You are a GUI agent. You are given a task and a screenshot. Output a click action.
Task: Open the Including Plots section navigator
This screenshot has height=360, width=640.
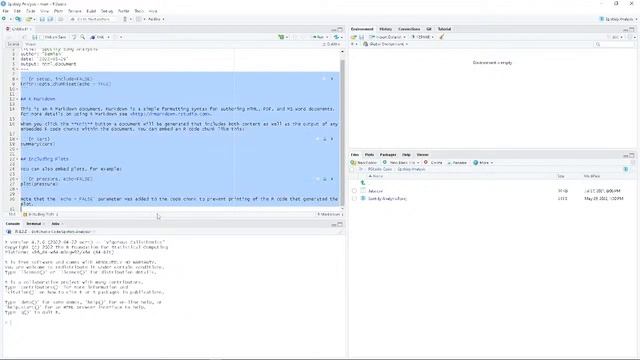tap(41, 214)
